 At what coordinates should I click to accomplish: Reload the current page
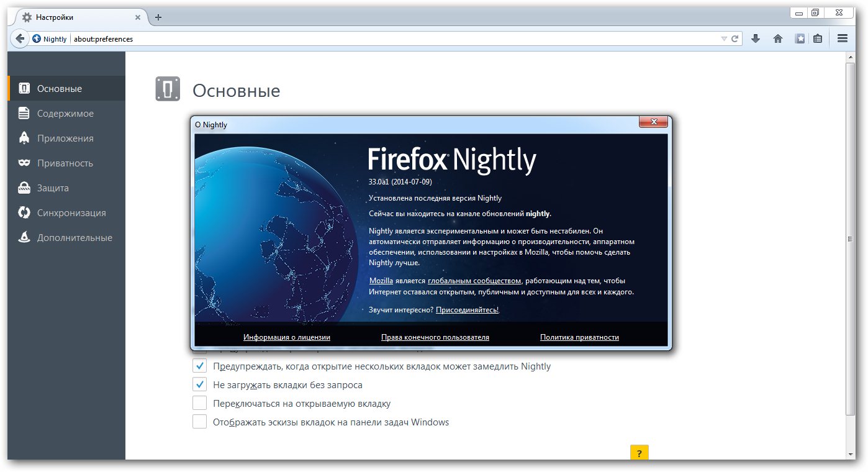click(735, 39)
